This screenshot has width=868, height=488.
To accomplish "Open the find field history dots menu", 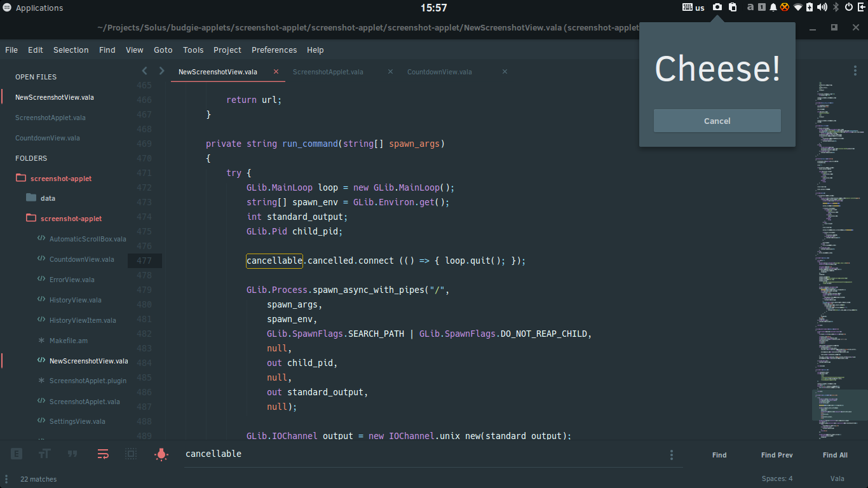I will pos(672,455).
